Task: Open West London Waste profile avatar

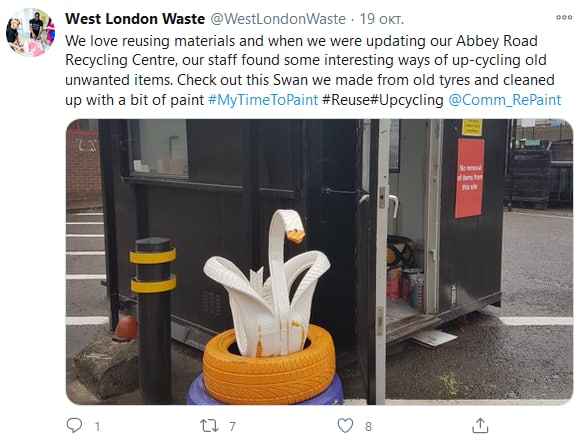Action: pos(30,32)
